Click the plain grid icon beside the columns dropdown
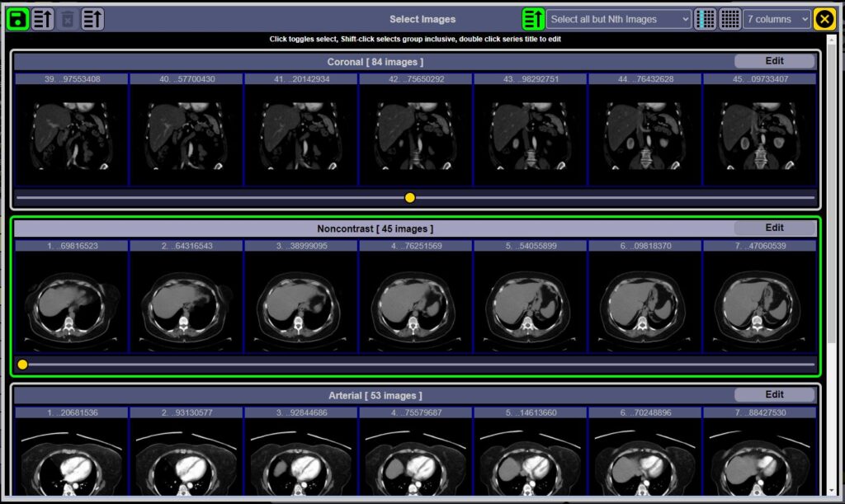This screenshot has height=504, width=845. click(x=729, y=19)
